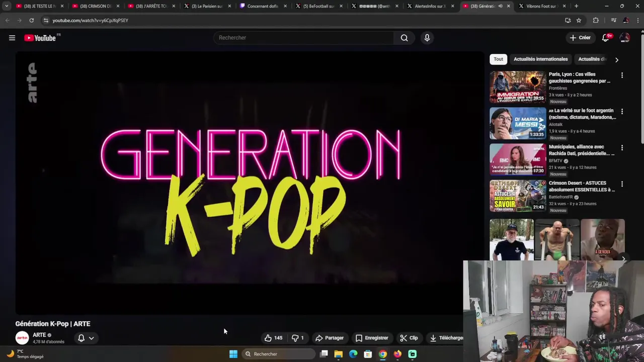The height and width of the screenshot is (362, 644).
Task: Dislike the Génération K-Pop video
Action: click(298, 338)
